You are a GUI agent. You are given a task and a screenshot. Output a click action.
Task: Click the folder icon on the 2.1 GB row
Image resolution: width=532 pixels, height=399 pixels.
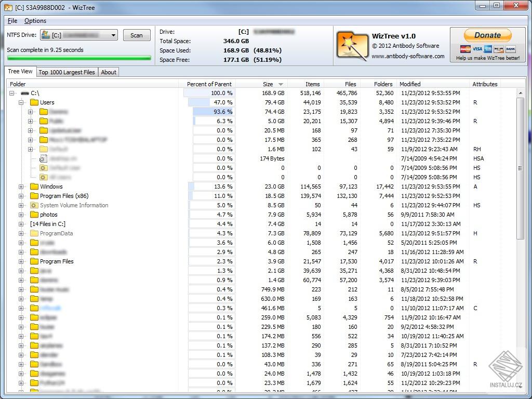click(x=34, y=271)
